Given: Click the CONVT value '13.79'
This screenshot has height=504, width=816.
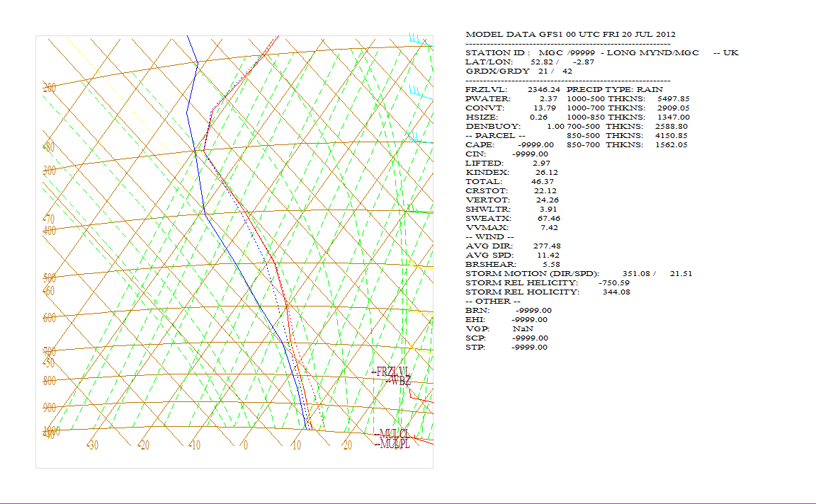Looking at the screenshot, I should pyautogui.click(x=545, y=108).
